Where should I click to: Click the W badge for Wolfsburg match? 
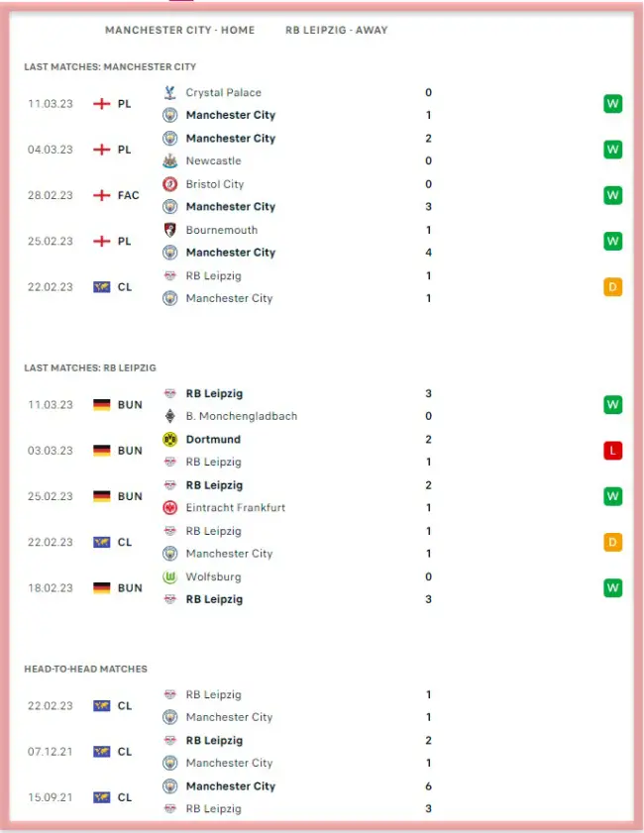coord(613,587)
